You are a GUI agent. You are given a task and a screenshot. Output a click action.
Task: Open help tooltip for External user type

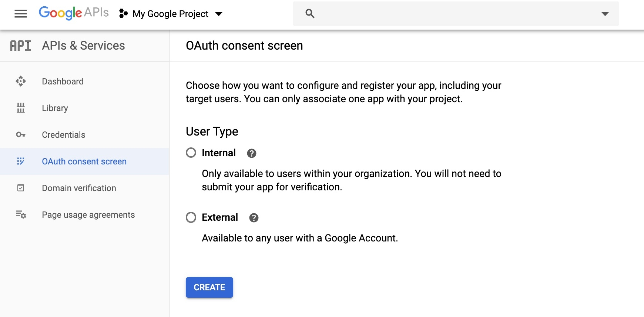(254, 218)
